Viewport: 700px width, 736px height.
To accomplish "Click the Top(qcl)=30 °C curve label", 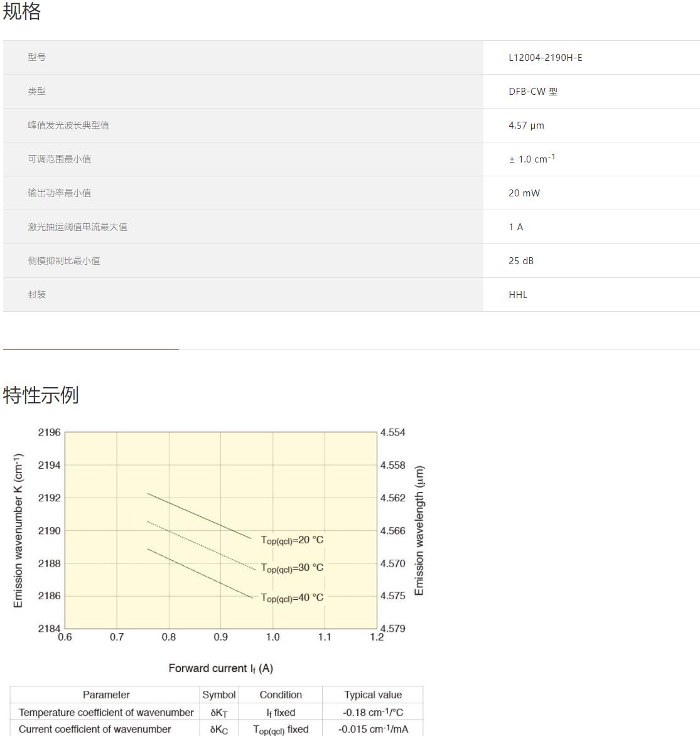I will (x=292, y=568).
